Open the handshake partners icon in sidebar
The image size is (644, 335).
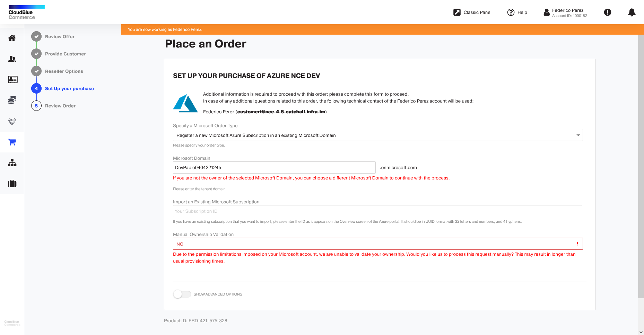(x=12, y=121)
